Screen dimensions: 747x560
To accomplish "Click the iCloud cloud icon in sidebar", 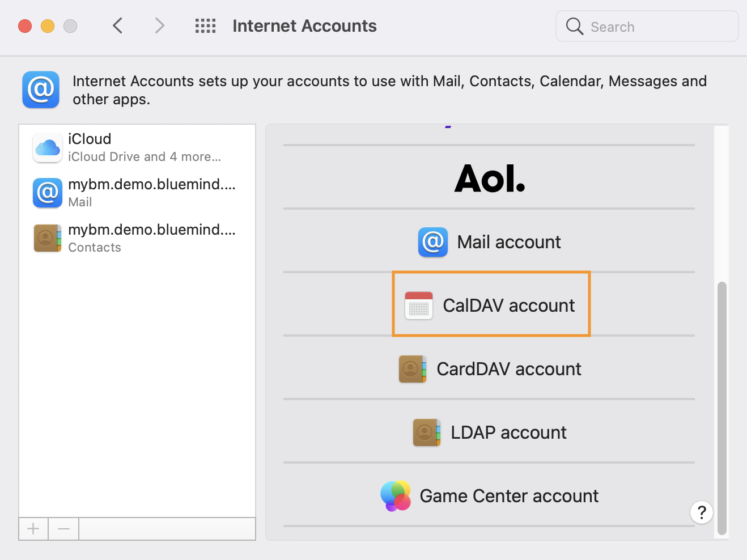I will pos(48,148).
